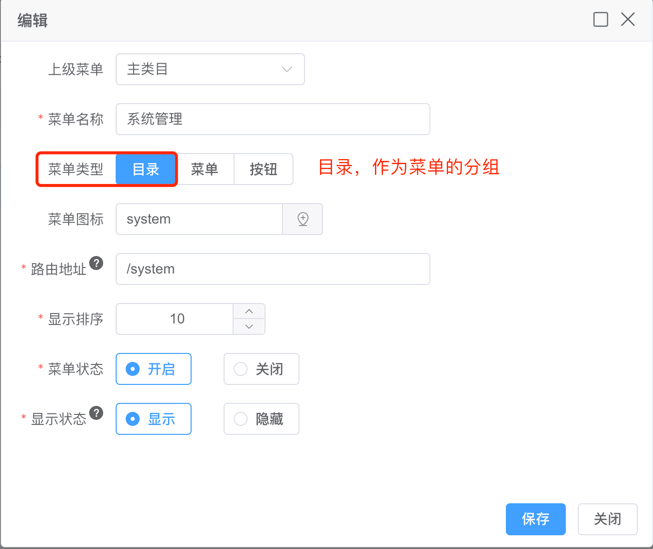Choose 按钮 menu type tab
The image size is (653, 549).
[x=263, y=169]
